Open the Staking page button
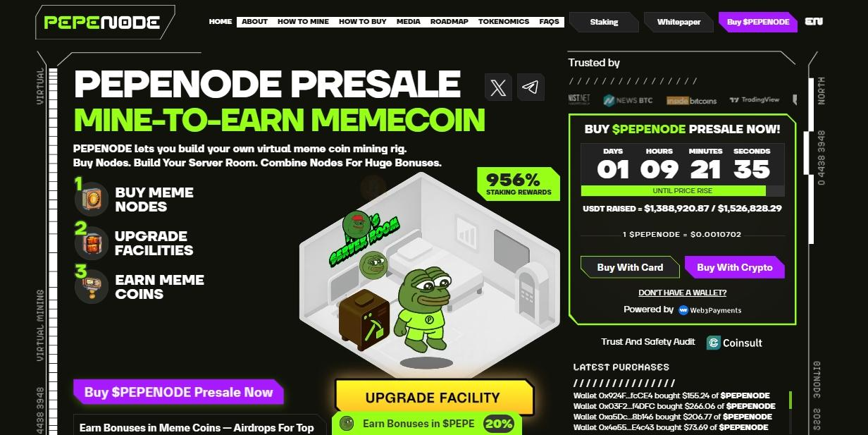868x435 pixels. (604, 22)
